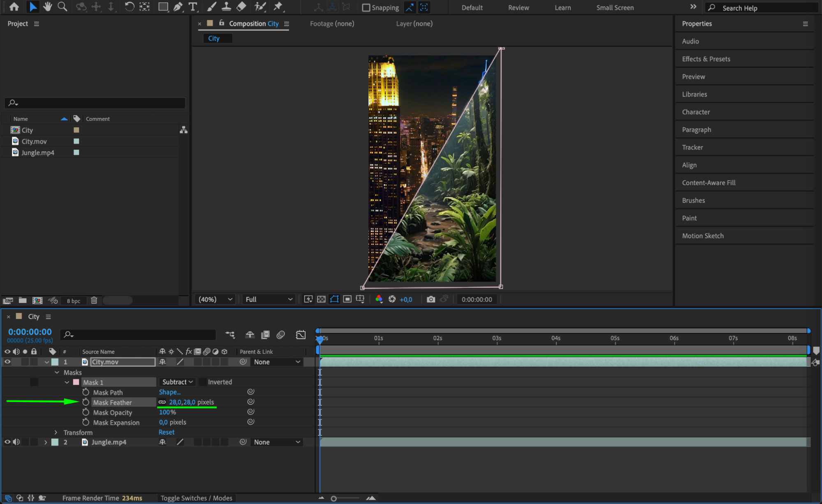822x504 pixels.
Task: Select the Zoom tool
Action: pos(63,7)
